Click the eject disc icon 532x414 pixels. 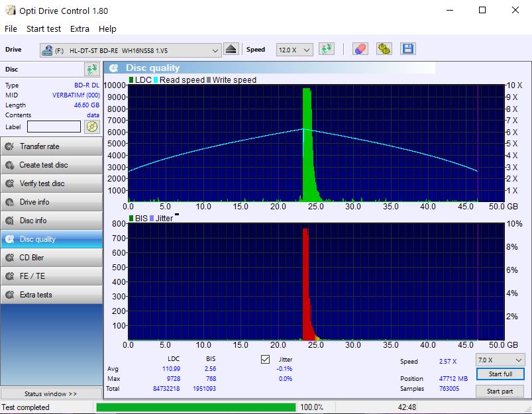pyautogui.click(x=231, y=50)
